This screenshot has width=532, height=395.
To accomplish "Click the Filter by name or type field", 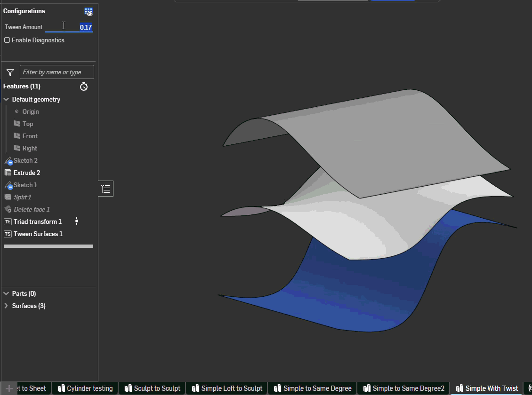I will pyautogui.click(x=56, y=72).
